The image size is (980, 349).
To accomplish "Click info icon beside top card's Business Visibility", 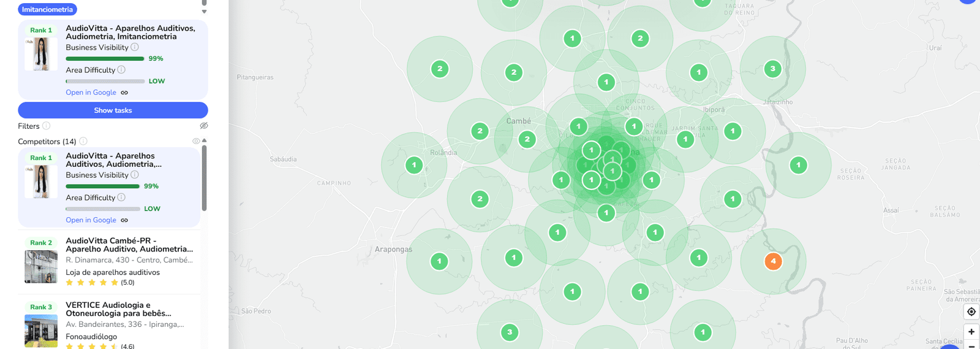I will coord(135,47).
